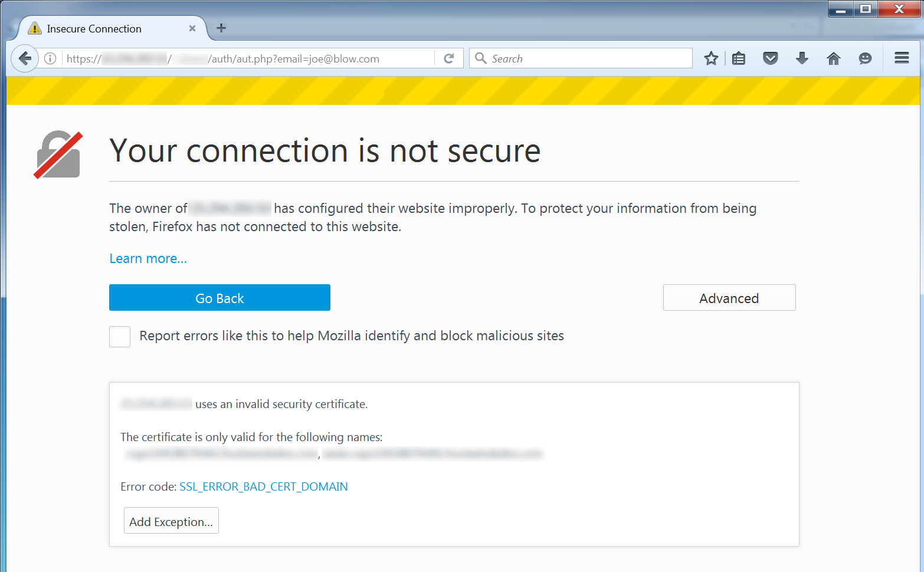This screenshot has width=924, height=572.
Task: Open the Downloads panel
Action: pyautogui.click(x=802, y=58)
